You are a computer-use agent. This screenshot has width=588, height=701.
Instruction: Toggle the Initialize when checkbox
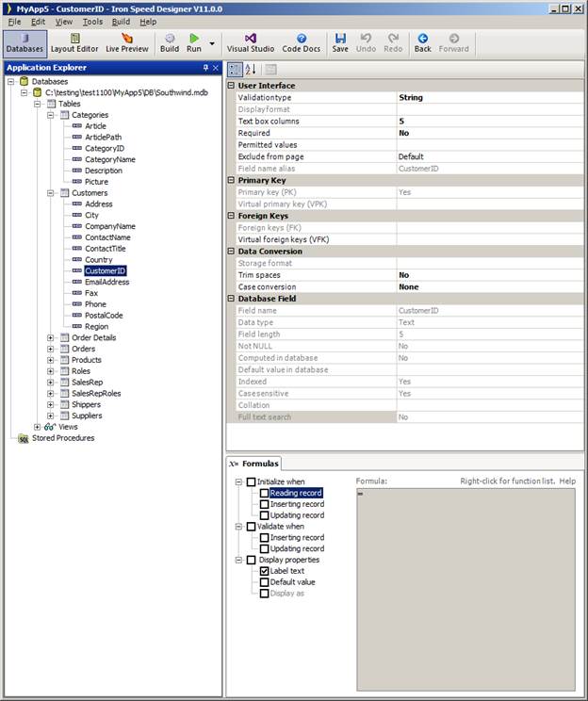pyautogui.click(x=252, y=482)
